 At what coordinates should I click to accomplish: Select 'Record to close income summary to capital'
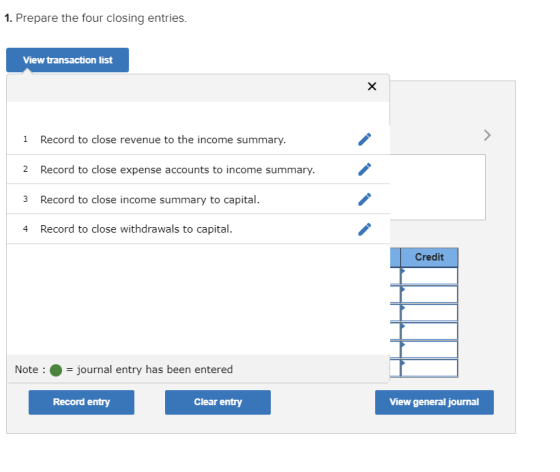150,200
